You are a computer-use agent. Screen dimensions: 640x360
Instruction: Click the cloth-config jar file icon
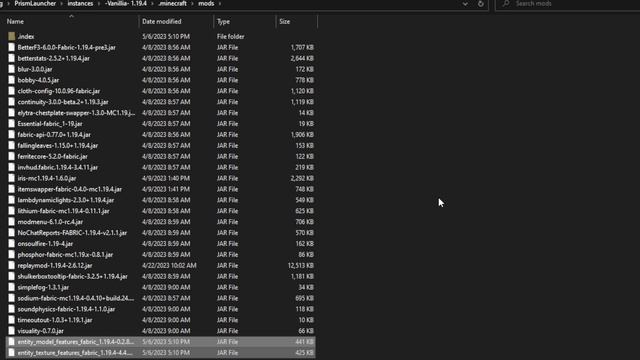click(x=11, y=91)
